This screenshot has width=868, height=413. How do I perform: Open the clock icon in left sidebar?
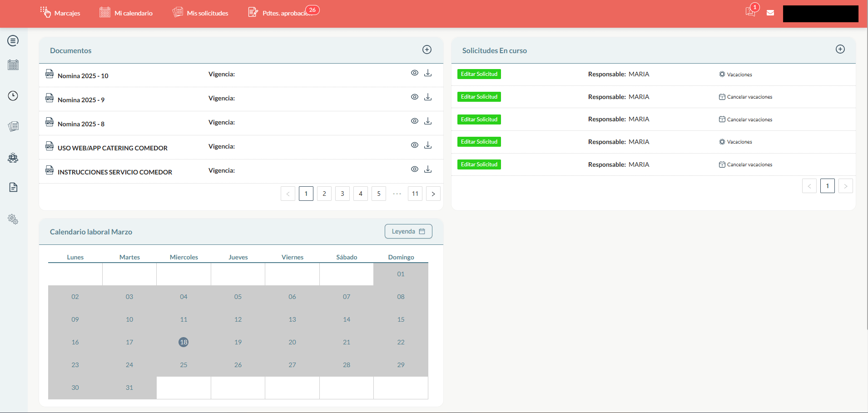pos(13,96)
